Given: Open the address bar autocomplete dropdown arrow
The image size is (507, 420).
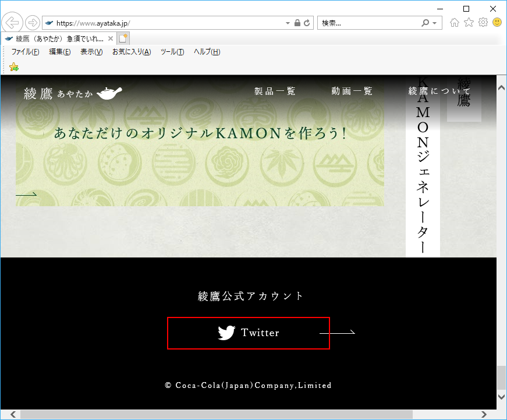Looking at the screenshot, I should coord(288,23).
